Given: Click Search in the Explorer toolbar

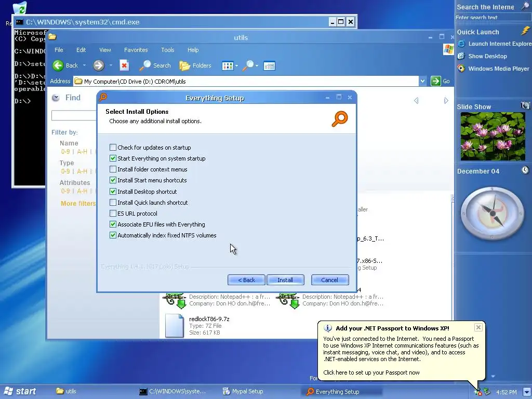Looking at the screenshot, I should [x=155, y=65].
